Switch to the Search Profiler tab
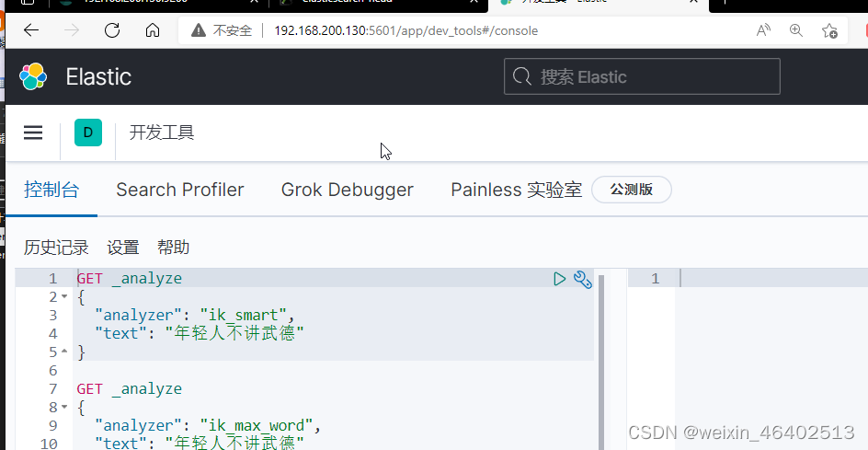Viewport: 868px width, 450px height. [180, 190]
